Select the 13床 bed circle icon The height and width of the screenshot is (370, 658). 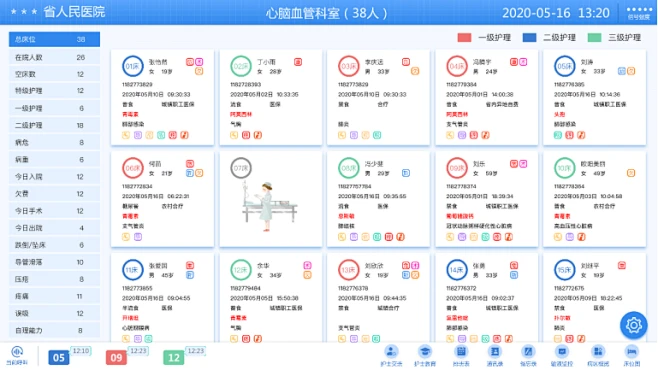point(349,270)
